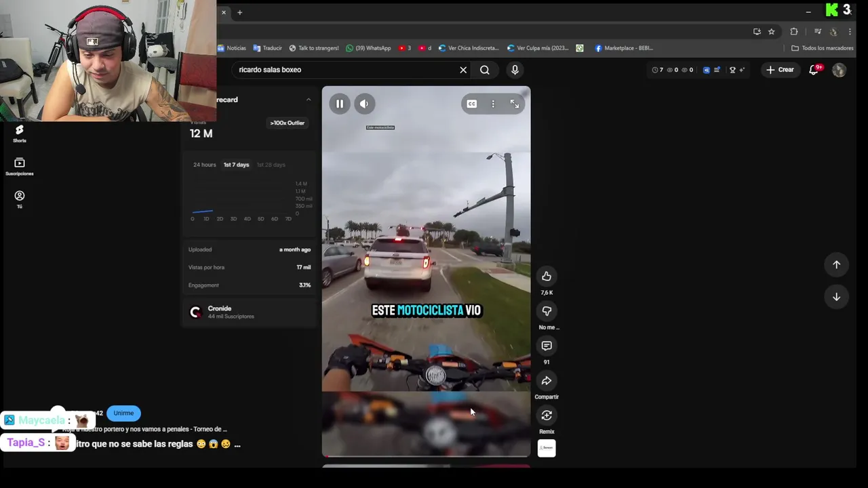Click the 'Vistas por hora' value 17 mil
This screenshot has height=488, width=868.
click(303, 267)
